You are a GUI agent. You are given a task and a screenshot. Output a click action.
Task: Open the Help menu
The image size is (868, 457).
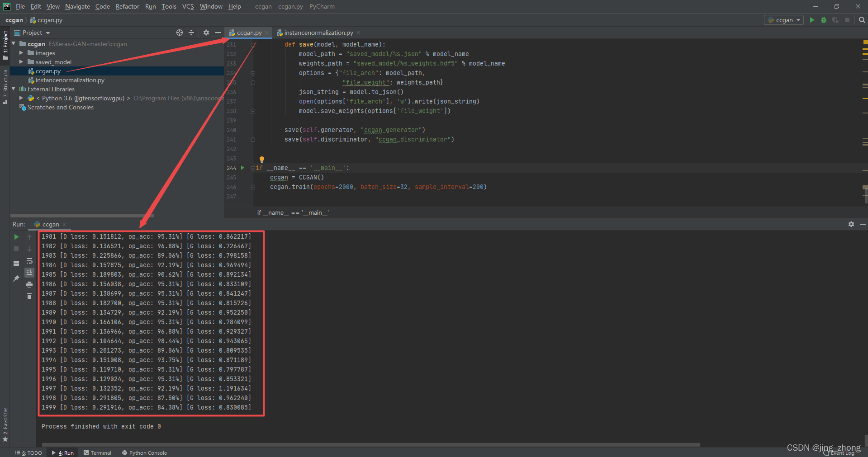tap(234, 6)
